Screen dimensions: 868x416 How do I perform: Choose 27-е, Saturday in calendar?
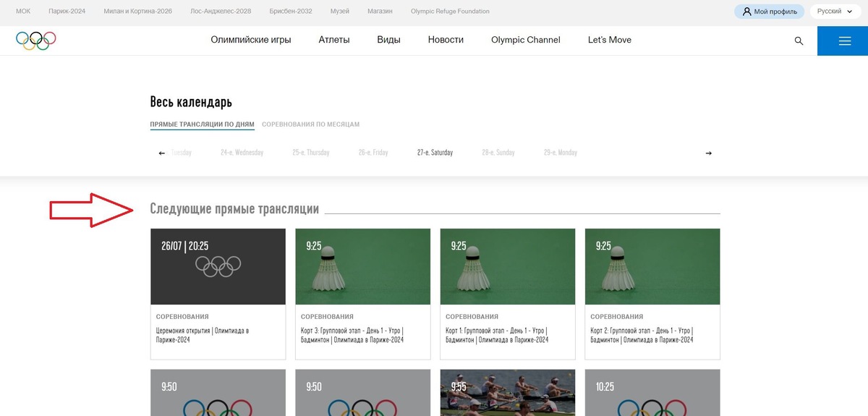(x=435, y=153)
